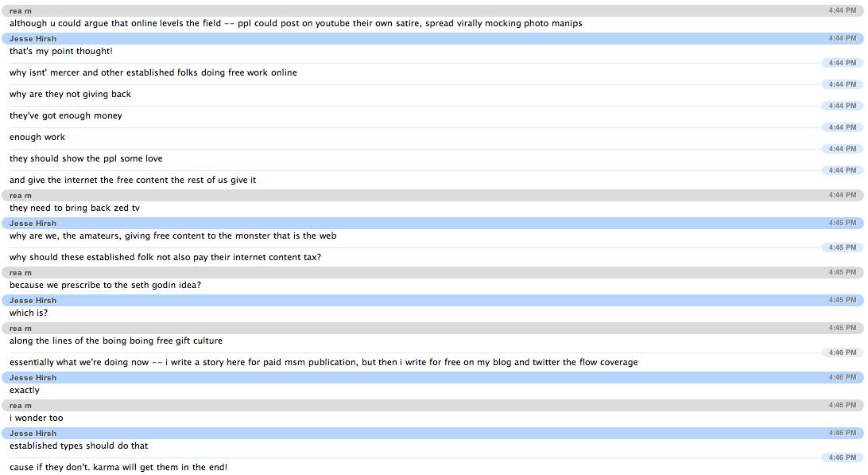Select the message about online leveling the field
This screenshot has width=868, height=475.
point(296,24)
